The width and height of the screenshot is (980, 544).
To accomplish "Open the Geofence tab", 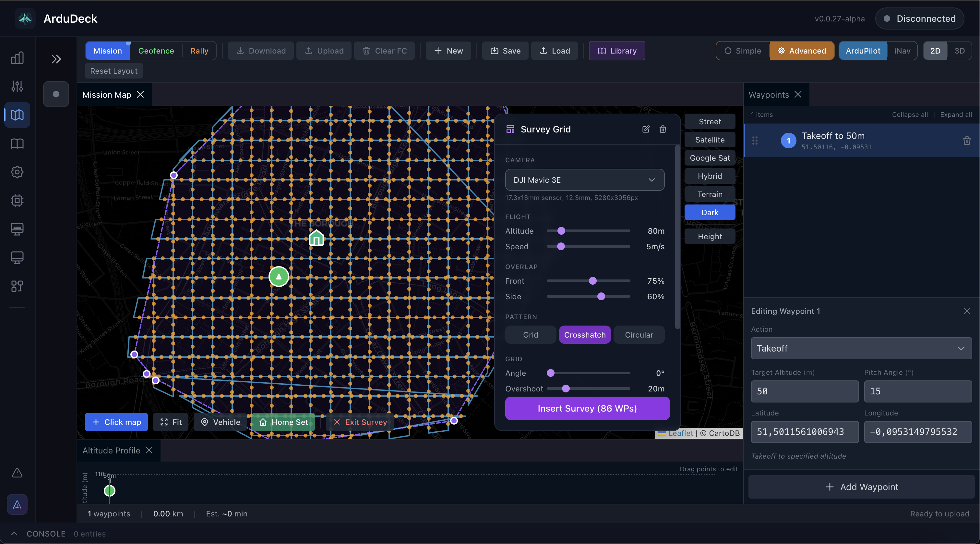I will click(x=156, y=51).
